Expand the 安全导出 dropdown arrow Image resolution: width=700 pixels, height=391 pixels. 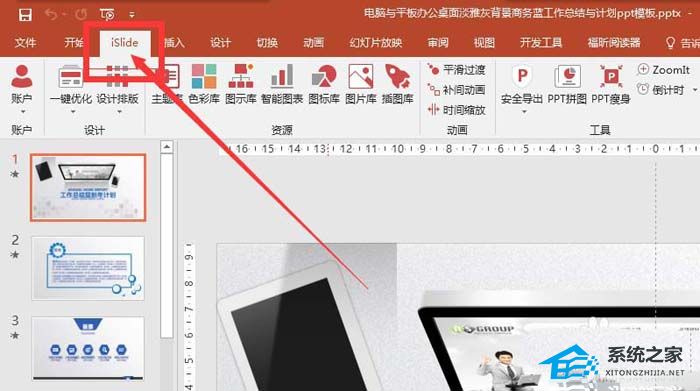pos(524,112)
